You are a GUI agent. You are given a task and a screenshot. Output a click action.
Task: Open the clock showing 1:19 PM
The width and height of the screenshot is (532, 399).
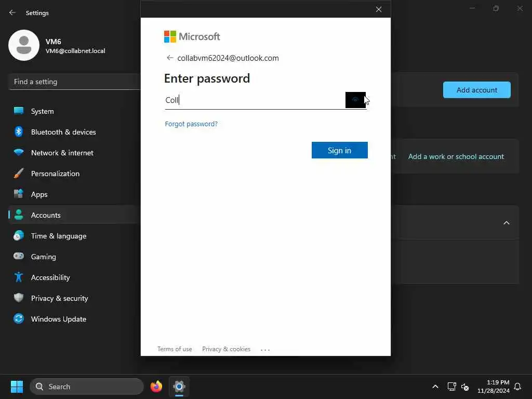coord(494,387)
